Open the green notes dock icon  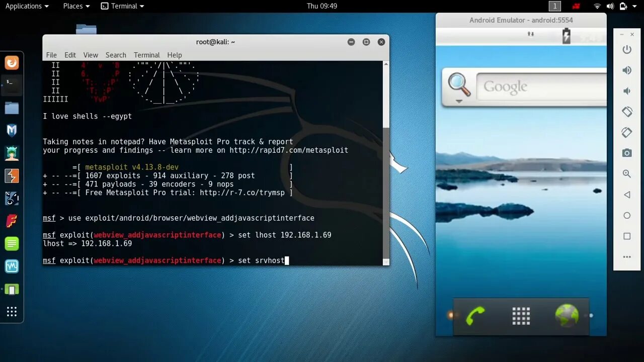point(12,244)
